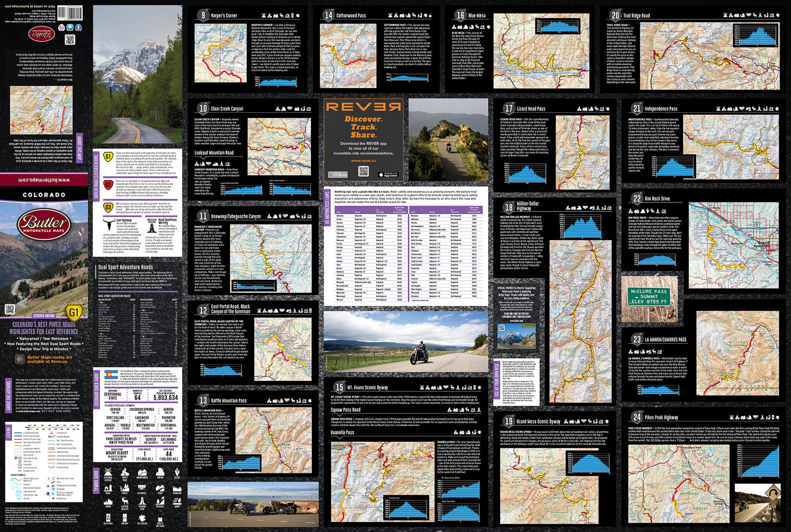Select the Colorado Quick Guide tab
791x532 pixels.
coord(96,389)
